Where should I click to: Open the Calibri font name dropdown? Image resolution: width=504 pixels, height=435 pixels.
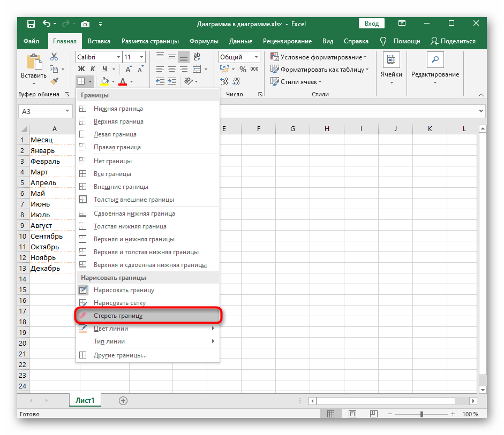click(117, 57)
